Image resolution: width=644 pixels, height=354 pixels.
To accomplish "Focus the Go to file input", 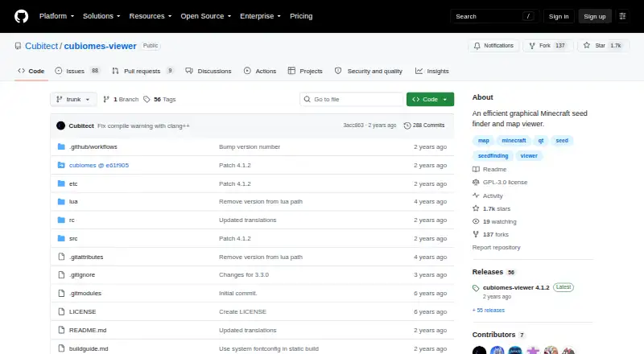I will point(352,100).
